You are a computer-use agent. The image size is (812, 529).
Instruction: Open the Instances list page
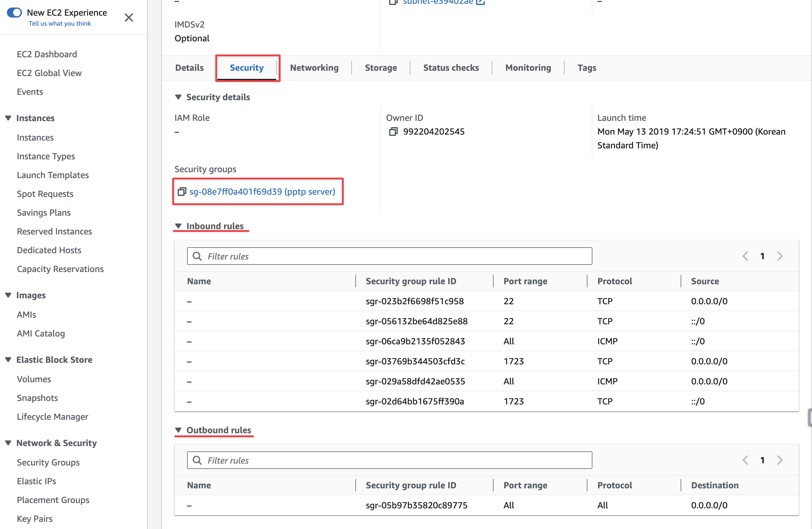pos(35,137)
